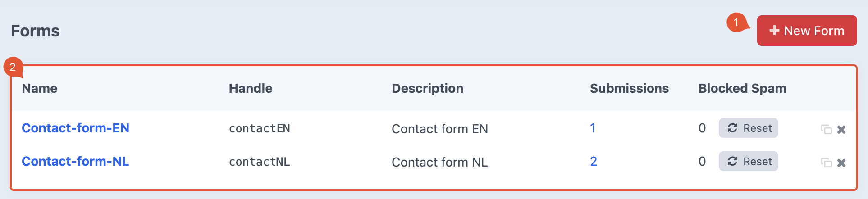Click the Name column header
This screenshot has height=199, width=868.
coord(40,89)
